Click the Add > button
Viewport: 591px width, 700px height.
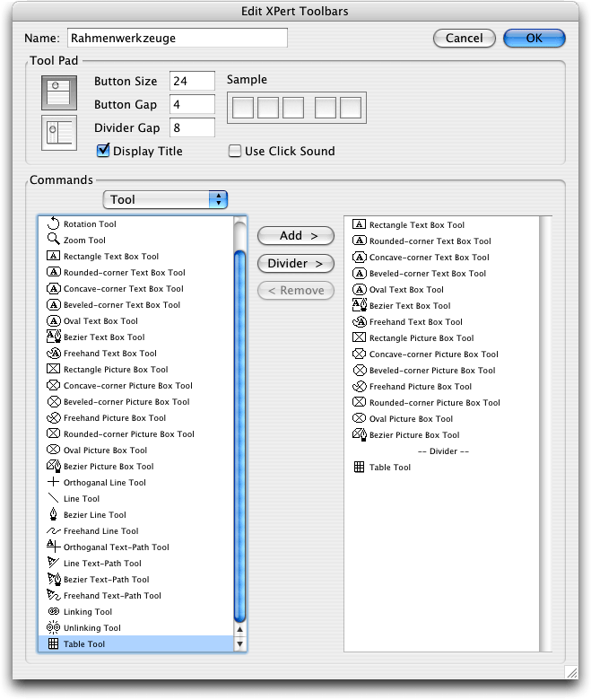[x=296, y=236]
